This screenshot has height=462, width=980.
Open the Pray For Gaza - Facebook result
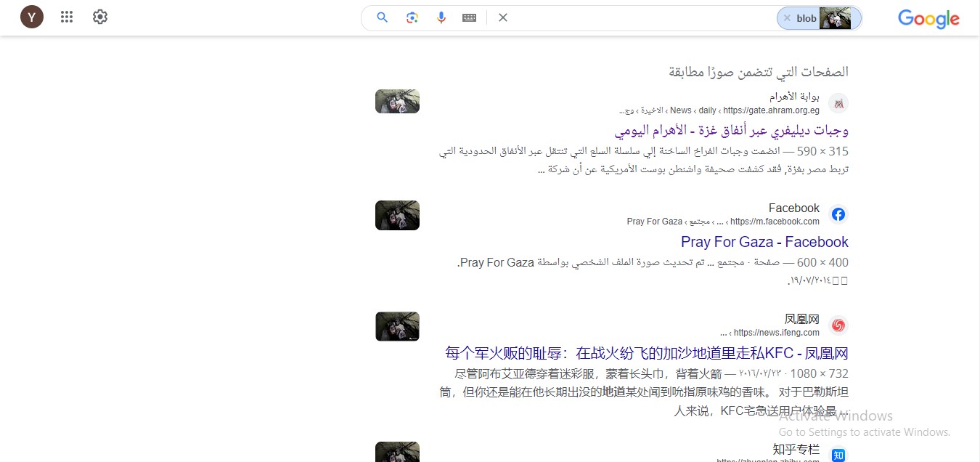pos(764,242)
